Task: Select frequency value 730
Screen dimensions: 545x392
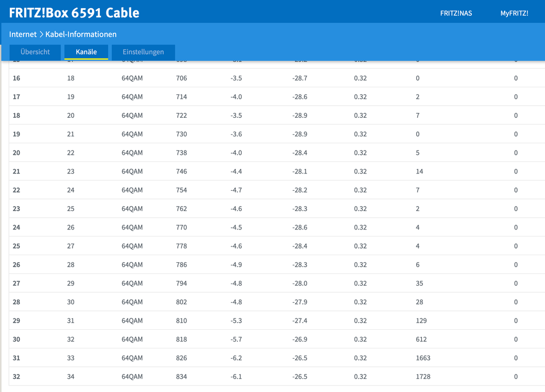Action: click(182, 134)
